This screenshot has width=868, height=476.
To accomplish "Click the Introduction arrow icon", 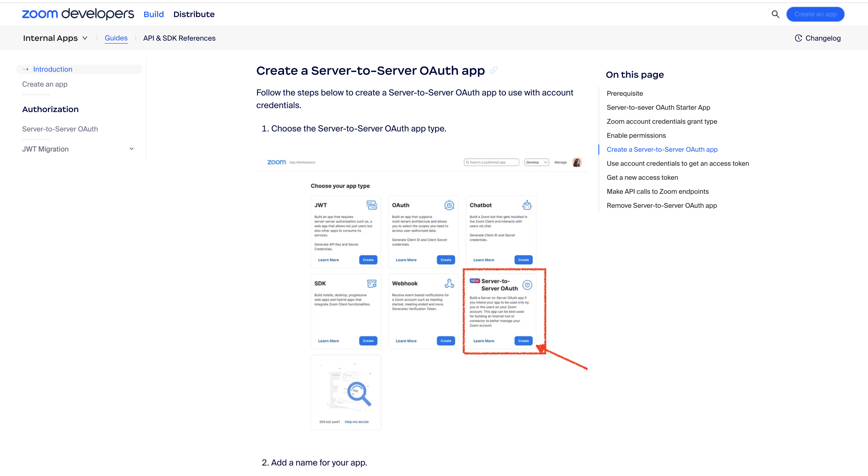I will click(25, 69).
